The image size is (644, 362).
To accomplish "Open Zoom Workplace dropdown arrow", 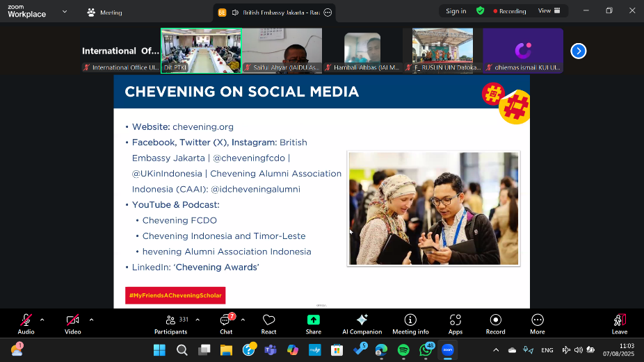I will click(x=65, y=12).
